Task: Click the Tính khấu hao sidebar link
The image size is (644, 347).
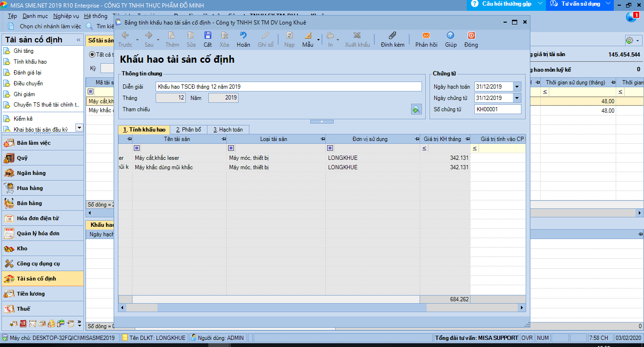Action: point(30,62)
